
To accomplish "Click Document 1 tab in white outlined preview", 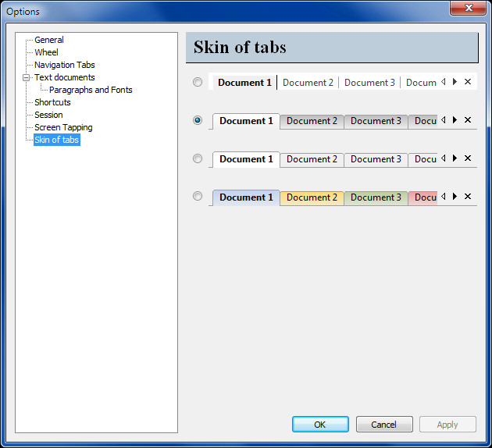I will click(x=246, y=159).
